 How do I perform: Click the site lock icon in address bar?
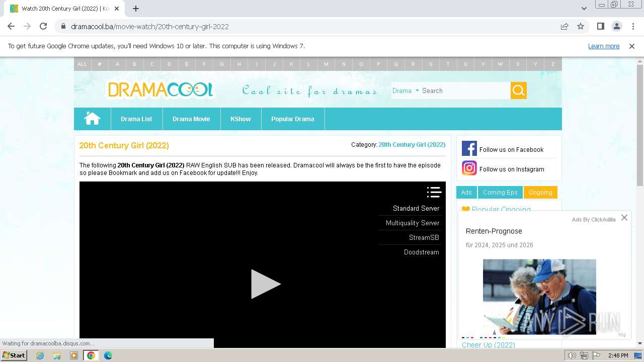pyautogui.click(x=63, y=26)
